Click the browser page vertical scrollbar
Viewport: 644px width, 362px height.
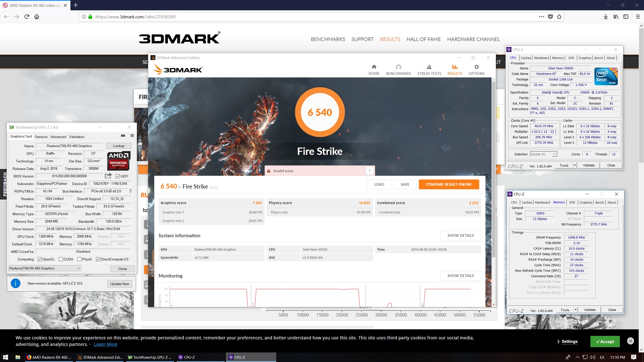pos(641,96)
